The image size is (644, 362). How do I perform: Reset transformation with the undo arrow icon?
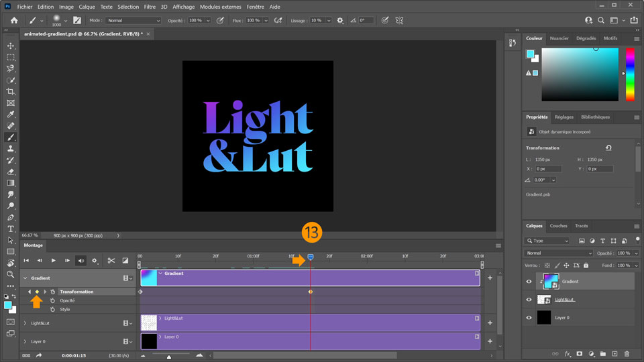click(x=608, y=148)
